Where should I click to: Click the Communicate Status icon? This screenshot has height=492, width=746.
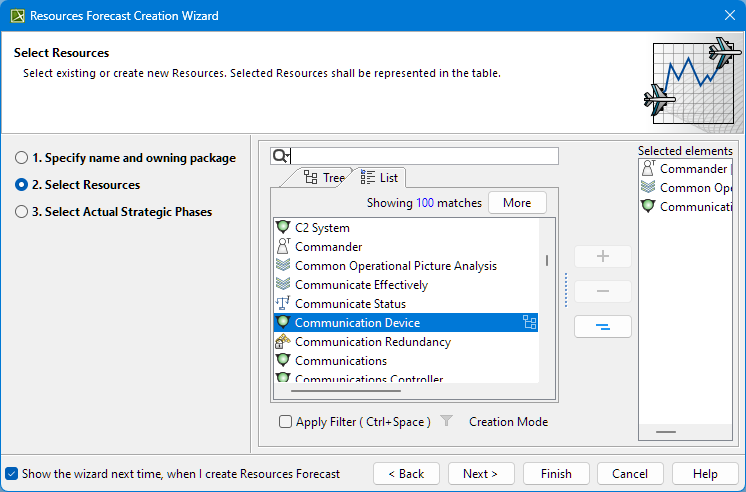tap(282, 304)
